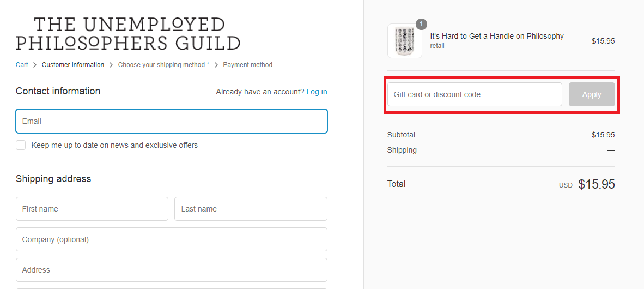
Task: Enable news and exclusive offers checkbox
Action: point(21,145)
